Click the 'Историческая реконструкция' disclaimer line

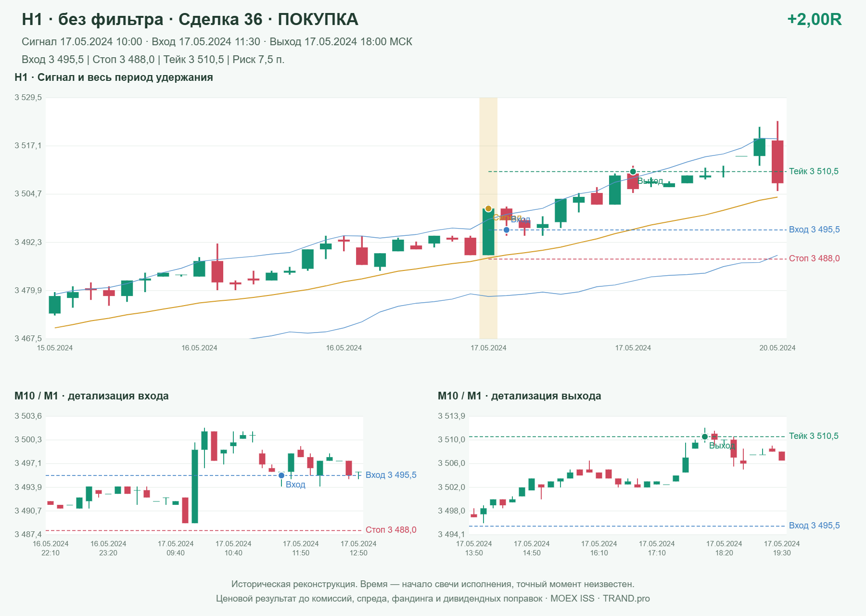tap(433, 584)
